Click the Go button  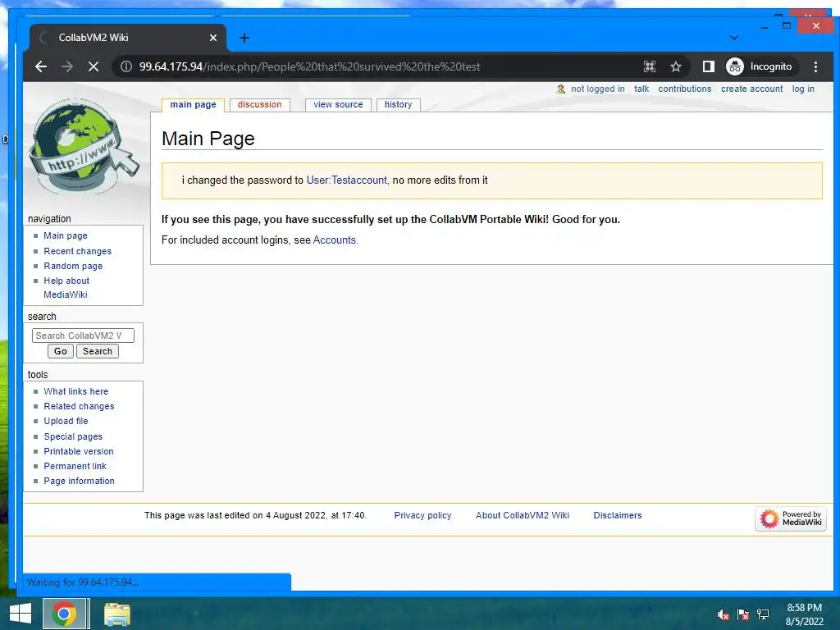(x=61, y=351)
